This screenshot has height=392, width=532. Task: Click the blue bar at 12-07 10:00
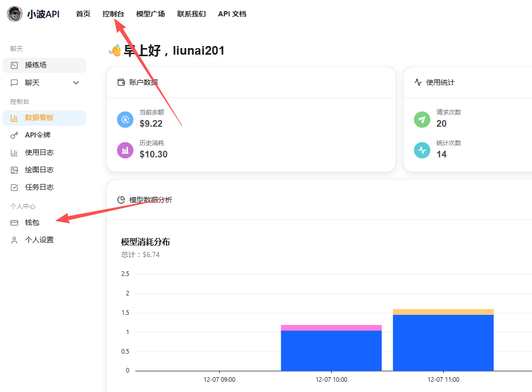331,351
